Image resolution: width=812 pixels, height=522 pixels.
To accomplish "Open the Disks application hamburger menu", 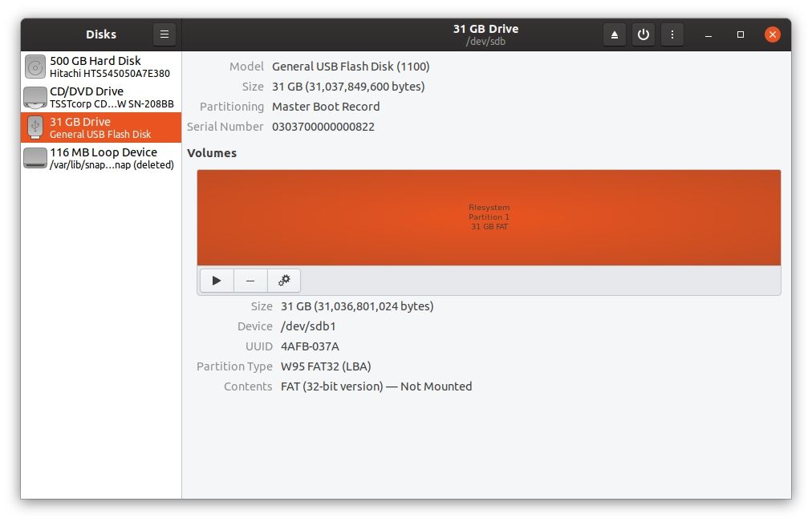I will [164, 34].
